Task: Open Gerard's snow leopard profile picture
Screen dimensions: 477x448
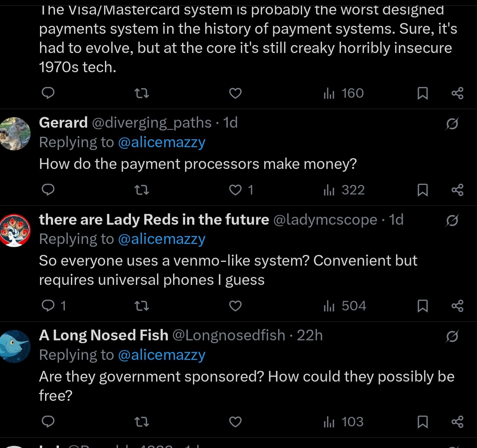Action: point(15,134)
